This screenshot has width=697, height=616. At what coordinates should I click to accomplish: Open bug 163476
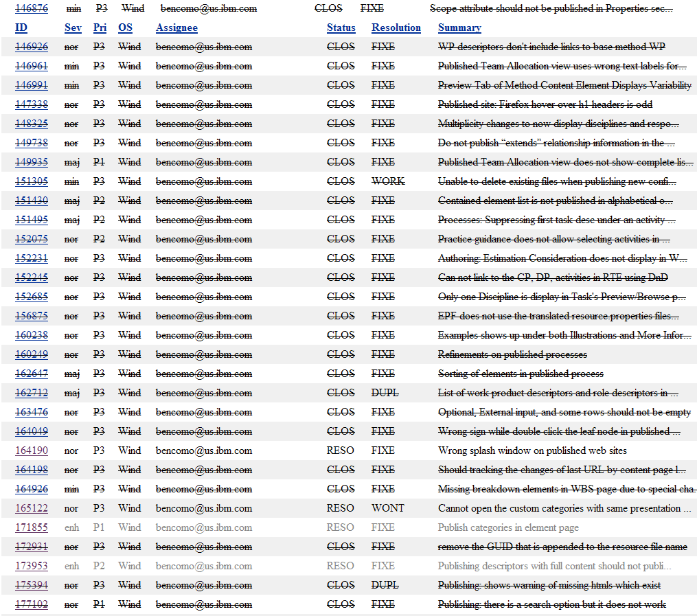32,412
